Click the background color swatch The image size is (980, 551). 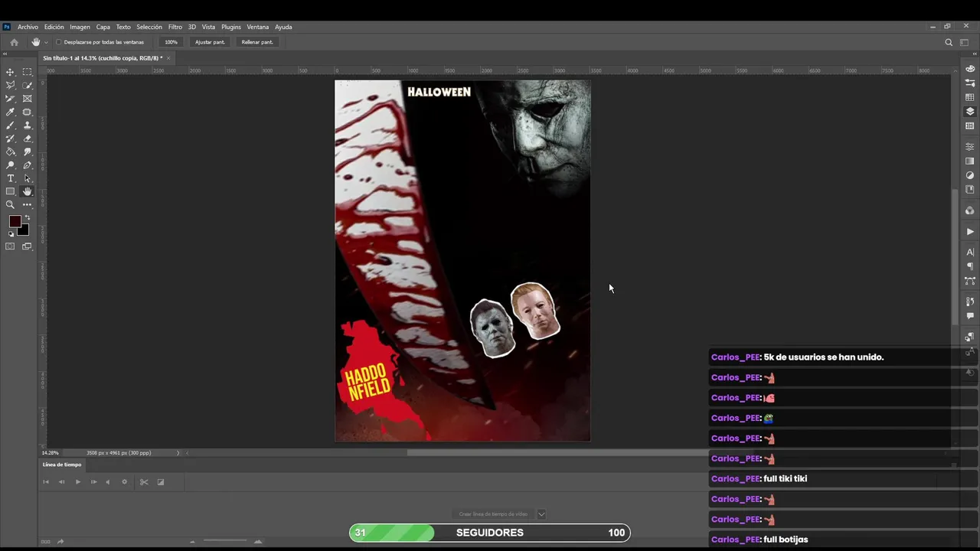click(24, 230)
